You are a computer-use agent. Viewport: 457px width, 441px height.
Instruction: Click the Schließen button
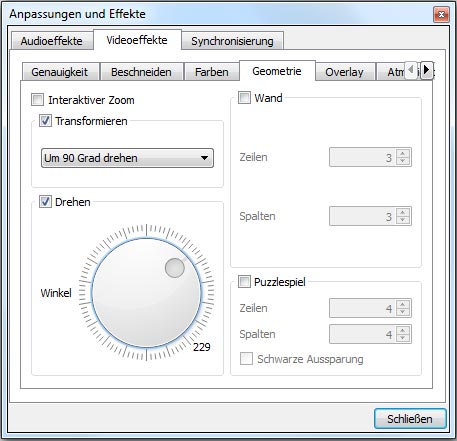410,419
